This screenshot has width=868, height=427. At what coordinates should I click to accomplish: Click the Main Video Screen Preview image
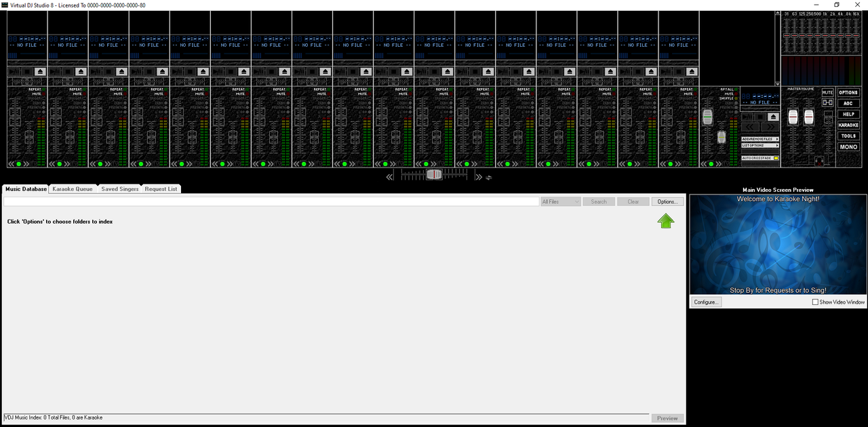pos(778,245)
